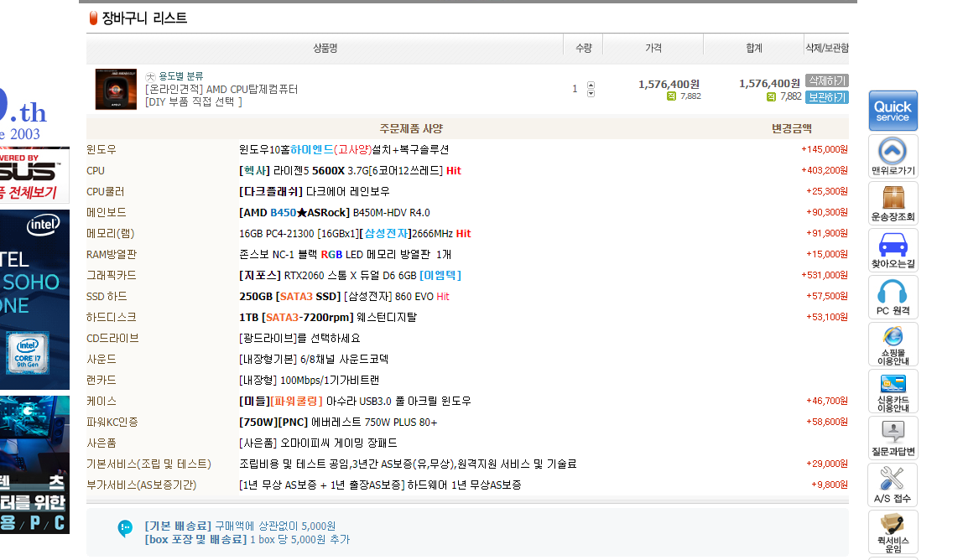Open 쇼핑몰 이용안내 icon
Image resolution: width=963 pixels, height=560 pixels.
tap(893, 345)
